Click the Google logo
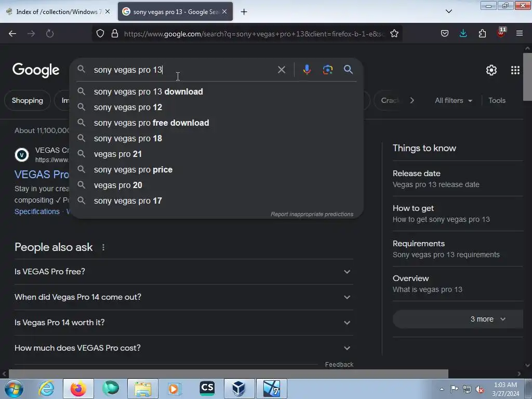 (x=36, y=70)
